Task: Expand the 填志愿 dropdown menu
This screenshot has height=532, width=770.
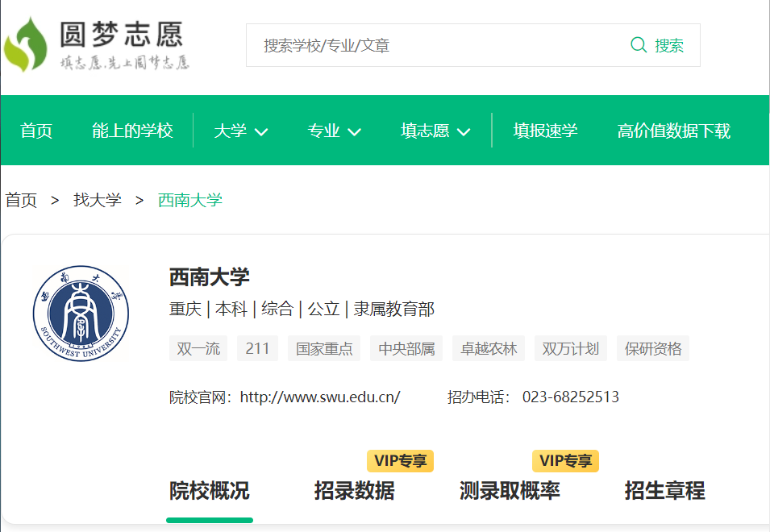Action: [x=435, y=131]
